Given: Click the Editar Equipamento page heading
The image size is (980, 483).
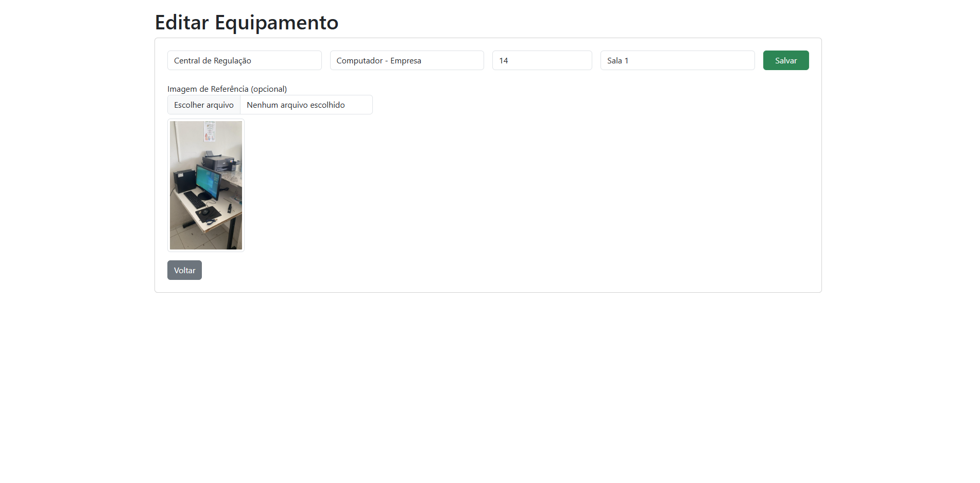Looking at the screenshot, I should coord(246,22).
